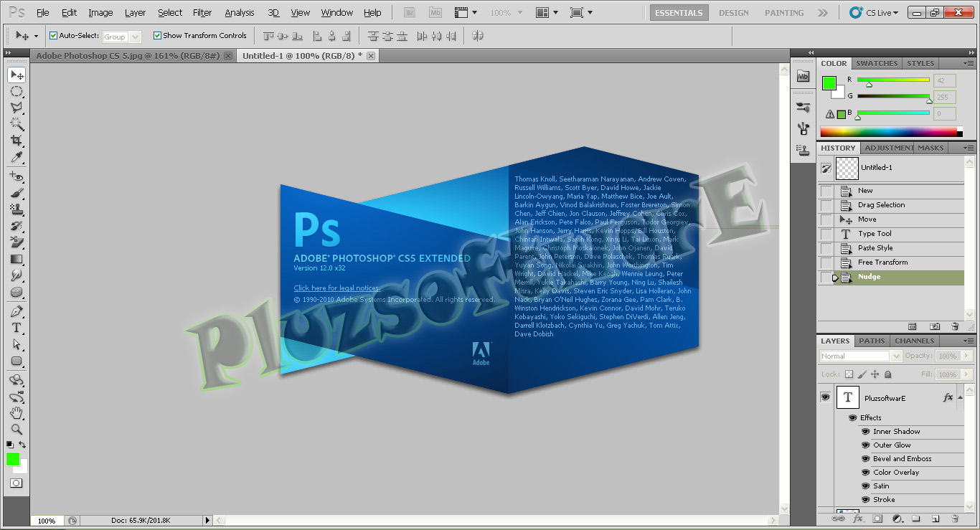The width and height of the screenshot is (980, 530).
Task: Select the Elliptical Marquee tool
Action: (x=17, y=92)
